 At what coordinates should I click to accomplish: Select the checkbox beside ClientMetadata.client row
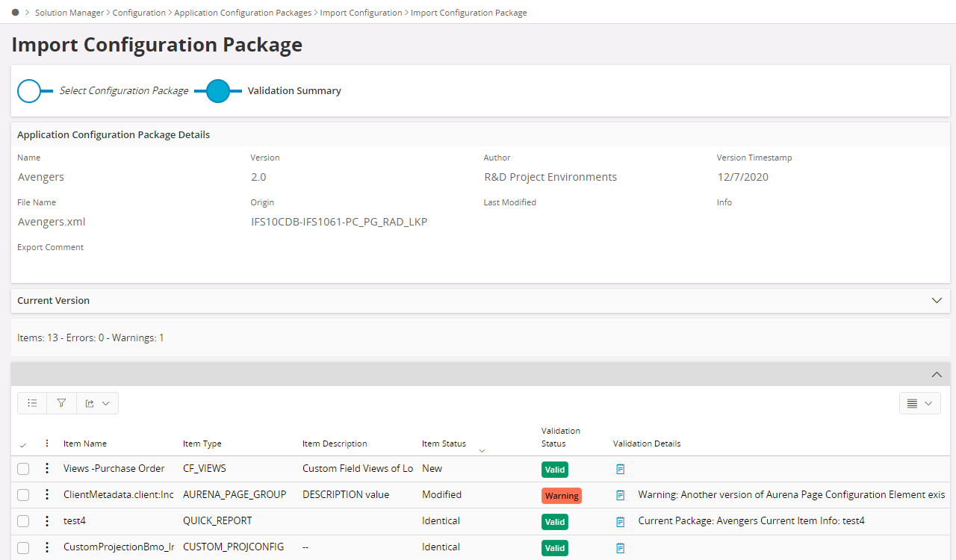tap(23, 494)
